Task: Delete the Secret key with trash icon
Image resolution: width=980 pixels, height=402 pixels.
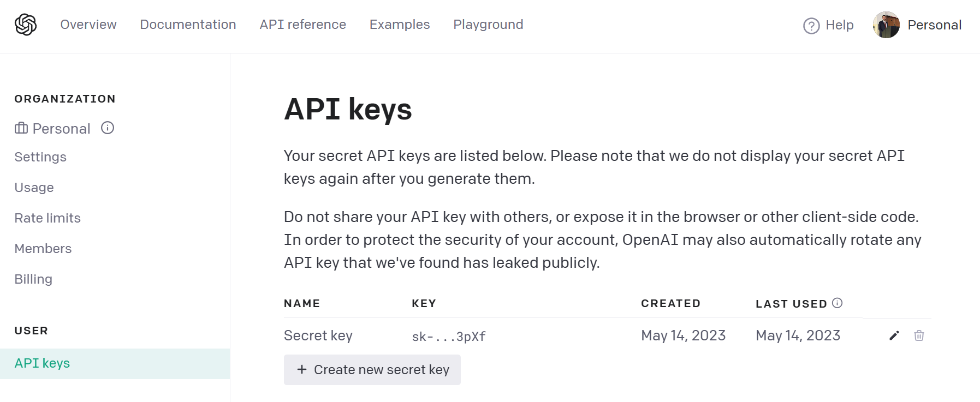Action: (x=919, y=335)
